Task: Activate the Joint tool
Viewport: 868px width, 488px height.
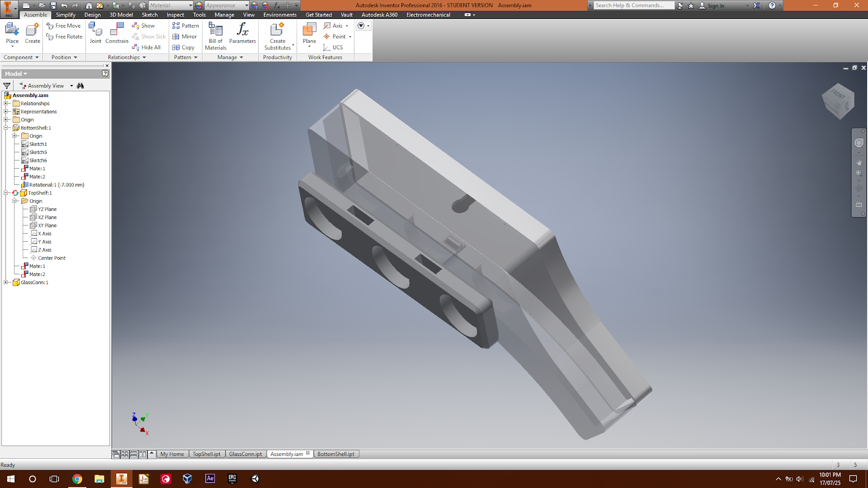Action: pyautogui.click(x=95, y=34)
